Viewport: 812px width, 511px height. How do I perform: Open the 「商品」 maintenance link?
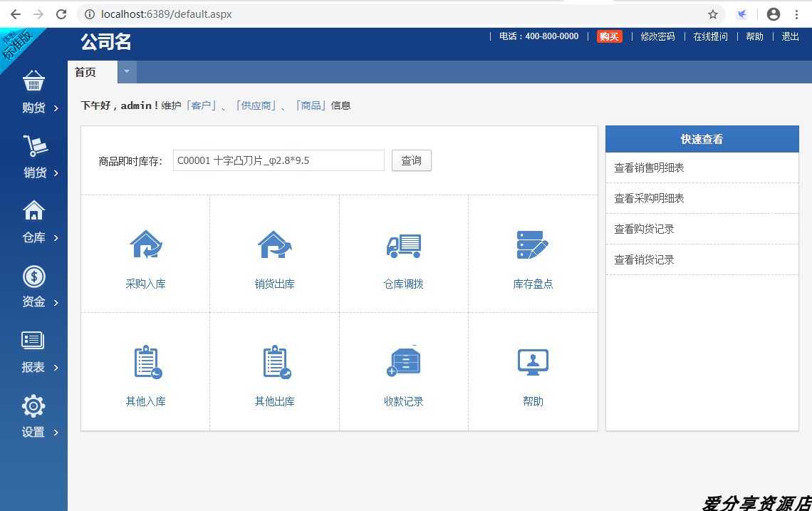click(x=311, y=105)
